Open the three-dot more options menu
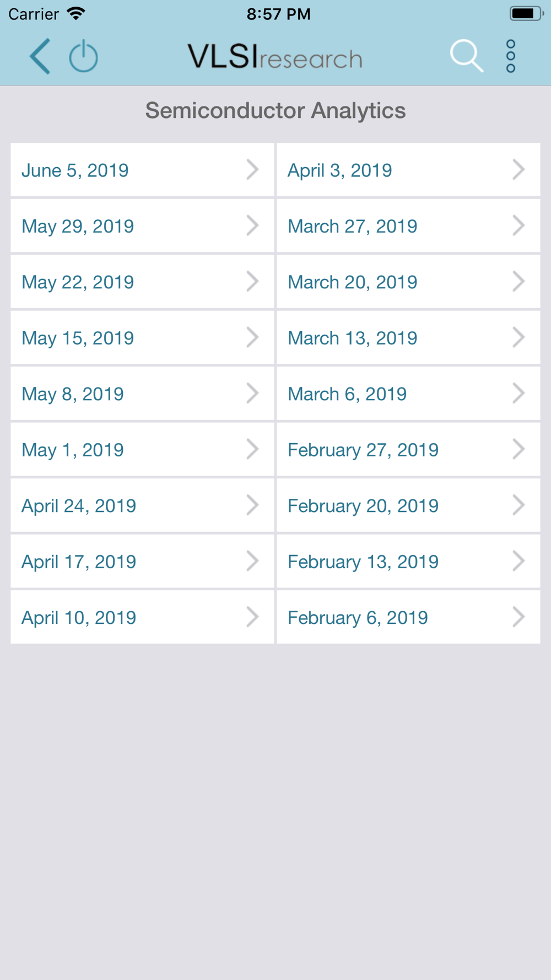This screenshot has height=980, width=551. pos(511,56)
